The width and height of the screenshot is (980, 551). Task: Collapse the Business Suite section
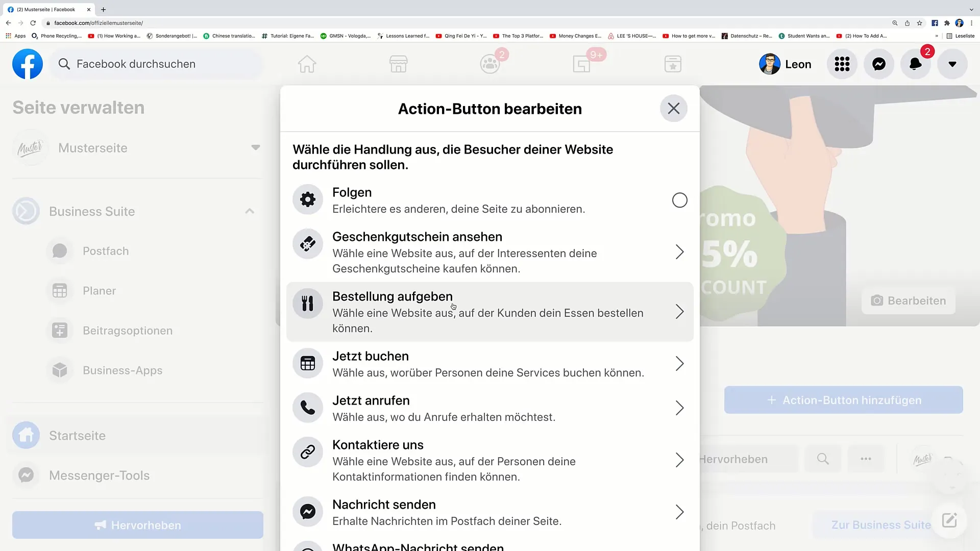click(250, 211)
